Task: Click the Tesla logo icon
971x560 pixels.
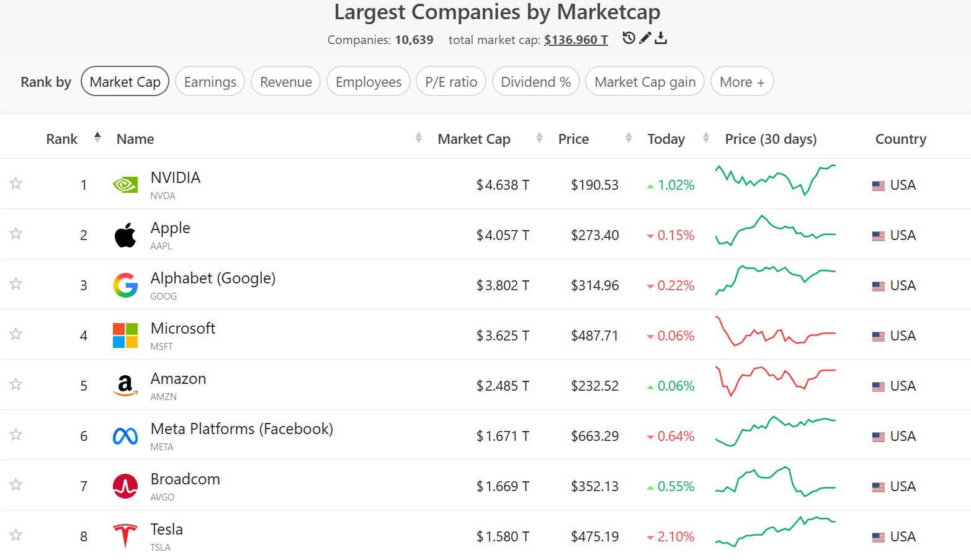Action: (x=125, y=536)
